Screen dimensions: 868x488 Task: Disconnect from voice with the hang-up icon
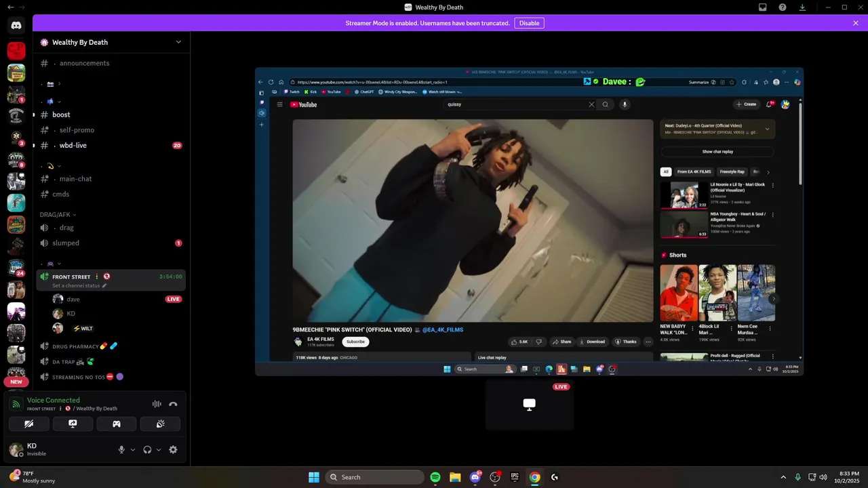pyautogui.click(x=173, y=404)
